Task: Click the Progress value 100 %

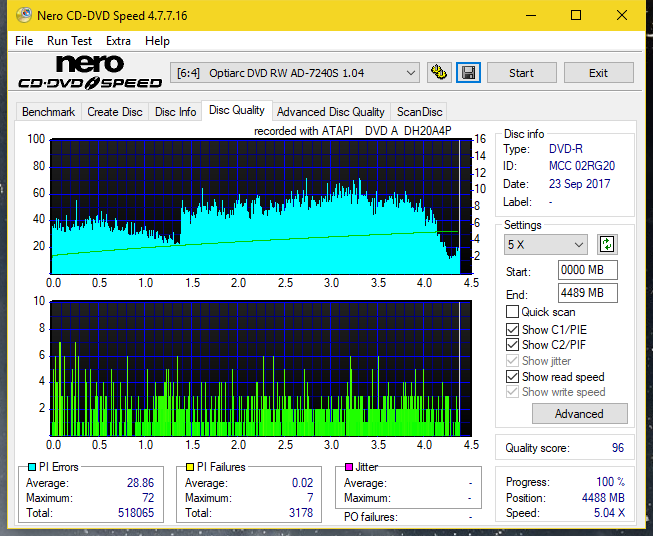Action: (611, 482)
